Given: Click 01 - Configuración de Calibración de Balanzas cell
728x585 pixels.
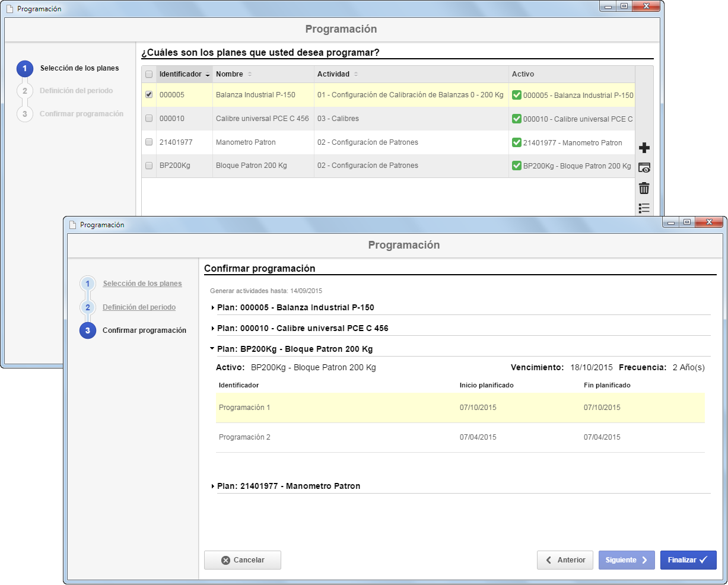Looking at the screenshot, I should (411, 95).
